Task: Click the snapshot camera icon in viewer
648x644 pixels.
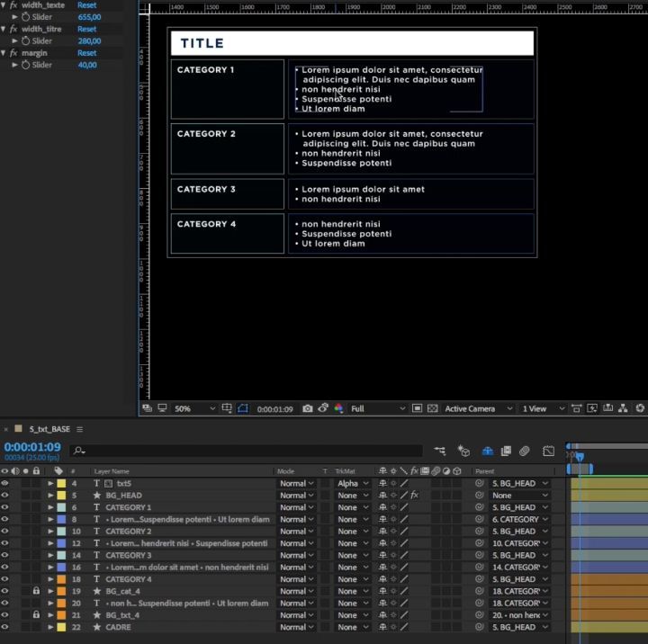Action: (x=307, y=408)
